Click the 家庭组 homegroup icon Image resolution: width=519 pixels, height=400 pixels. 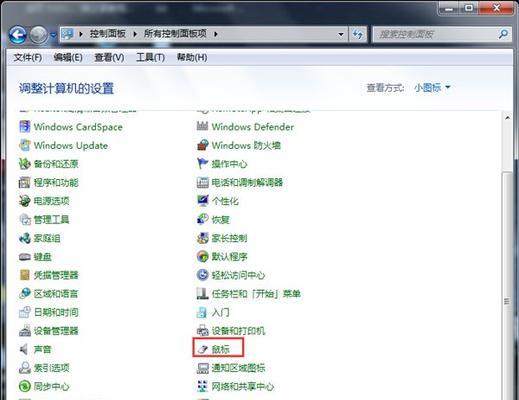pos(25,238)
